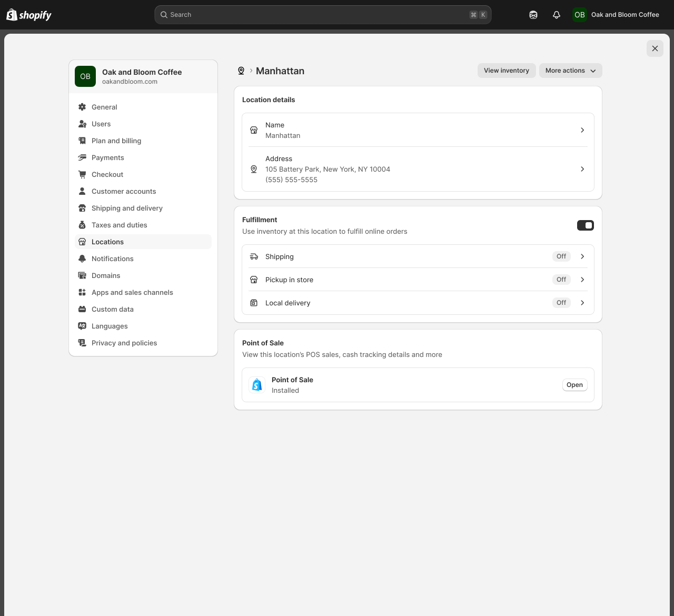Viewport: 674px width, 616px height.
Task: Click the Taxes and duties icon
Action: pyautogui.click(x=82, y=225)
